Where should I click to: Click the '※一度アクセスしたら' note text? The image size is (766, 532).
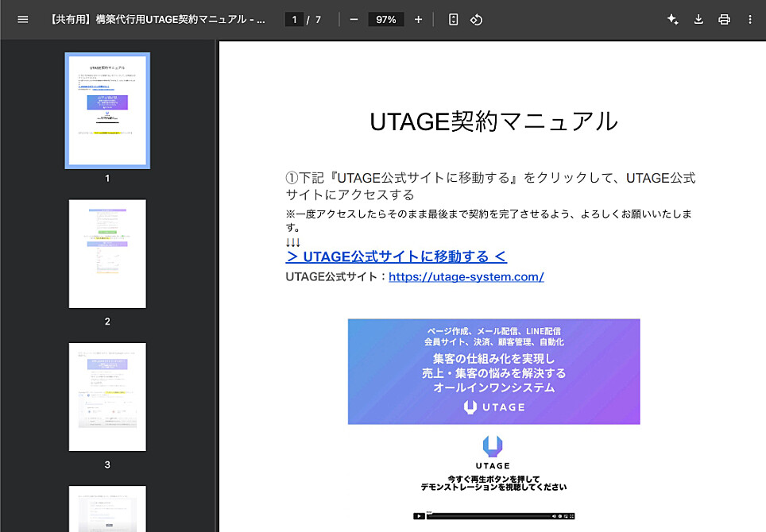489,220
